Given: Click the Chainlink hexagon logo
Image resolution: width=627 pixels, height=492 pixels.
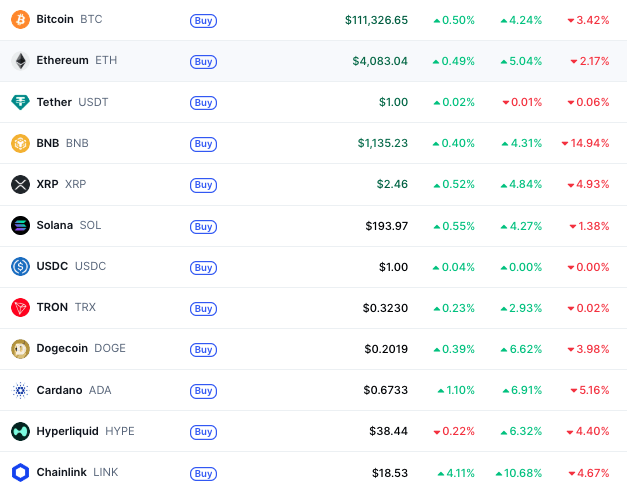Looking at the screenshot, I should click(20, 472).
